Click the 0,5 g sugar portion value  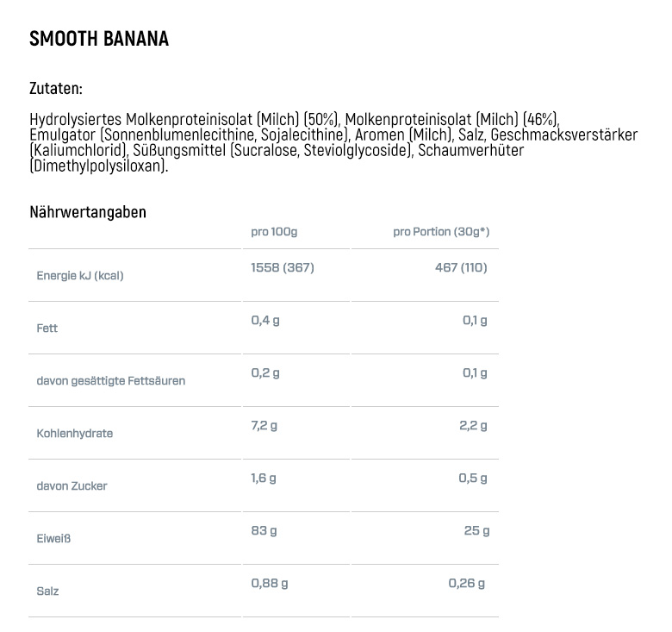tap(473, 478)
